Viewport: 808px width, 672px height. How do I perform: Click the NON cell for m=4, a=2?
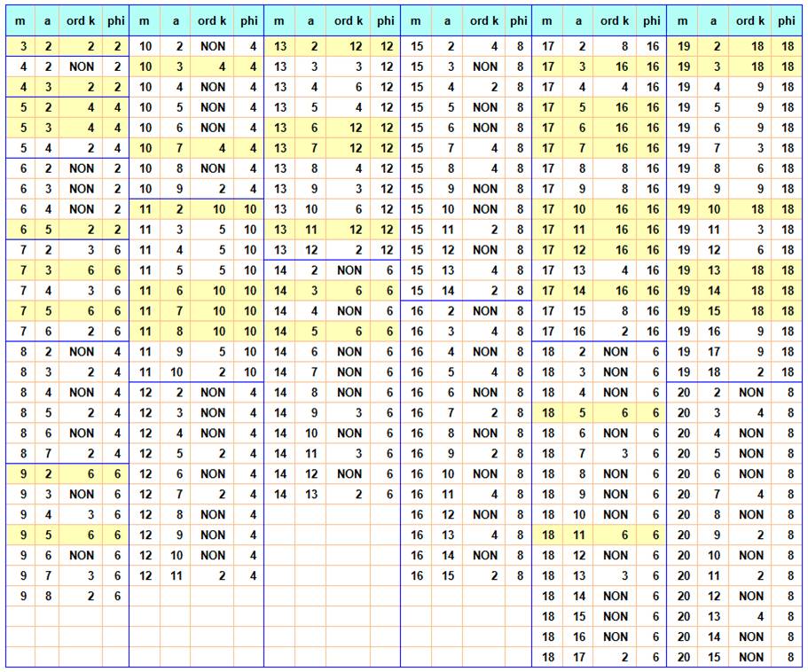(x=81, y=66)
